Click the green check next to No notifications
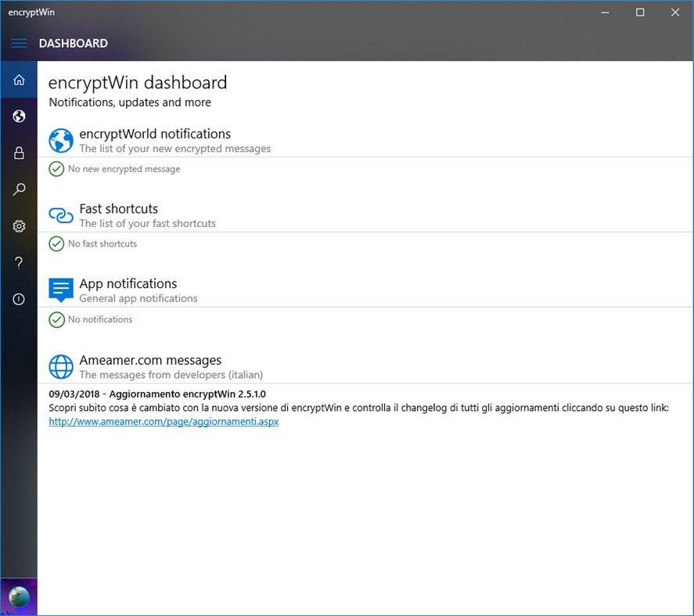This screenshot has height=616, width=694. 56,319
